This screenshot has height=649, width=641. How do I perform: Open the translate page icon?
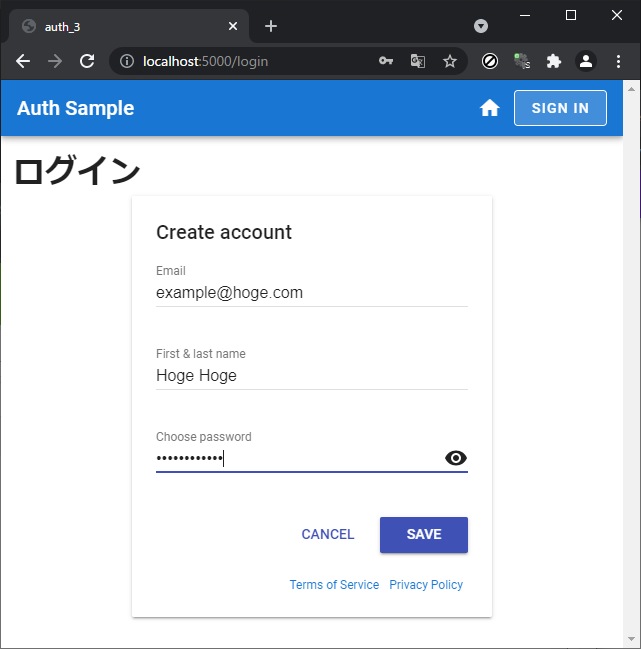coord(418,61)
